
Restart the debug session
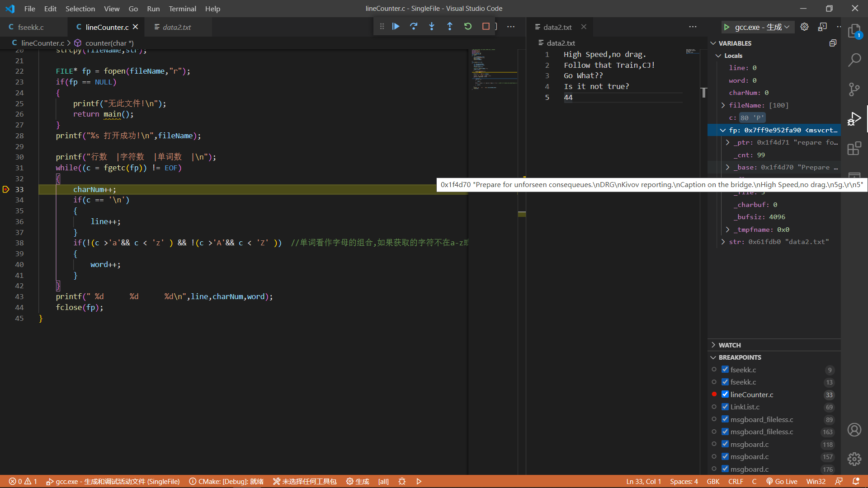pyautogui.click(x=468, y=27)
